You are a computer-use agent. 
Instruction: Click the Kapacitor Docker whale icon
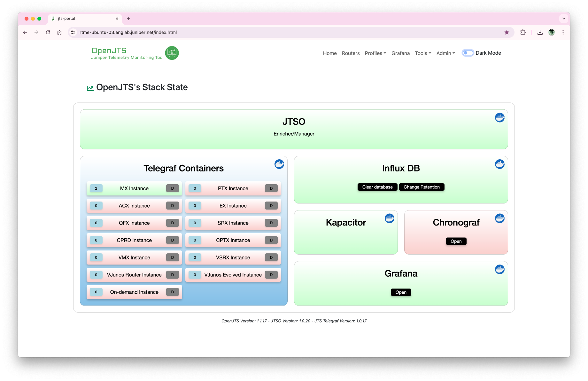tap(389, 218)
